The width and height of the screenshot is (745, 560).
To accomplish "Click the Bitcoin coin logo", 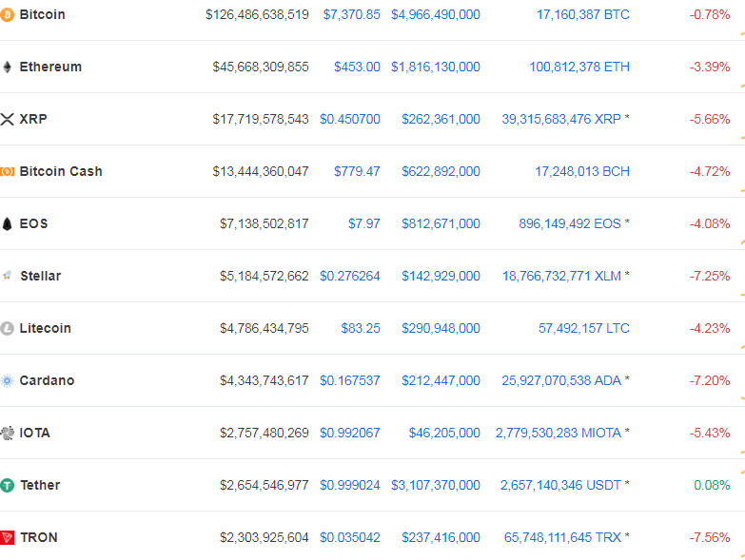I will [x=7, y=15].
